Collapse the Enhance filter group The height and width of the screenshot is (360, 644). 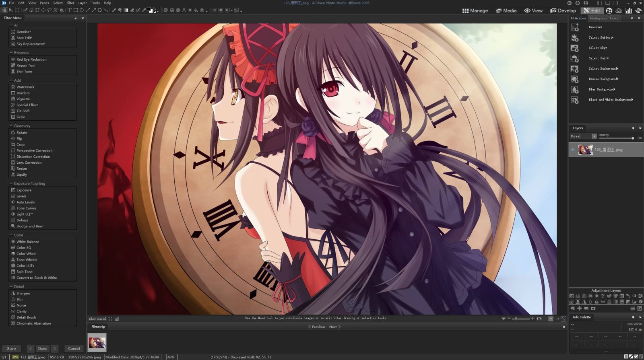(11, 53)
